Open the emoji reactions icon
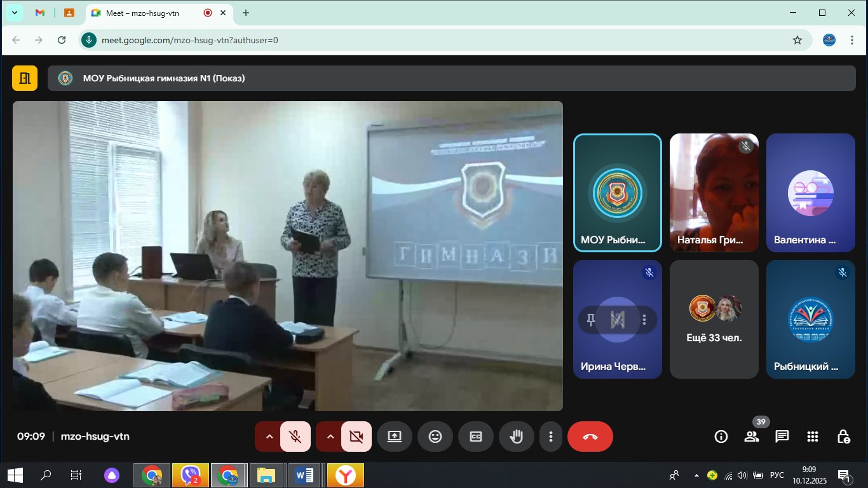The width and height of the screenshot is (868, 488). (435, 437)
